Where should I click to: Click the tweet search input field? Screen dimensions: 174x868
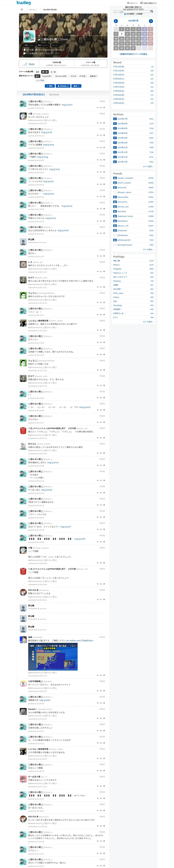tap(132, 12)
